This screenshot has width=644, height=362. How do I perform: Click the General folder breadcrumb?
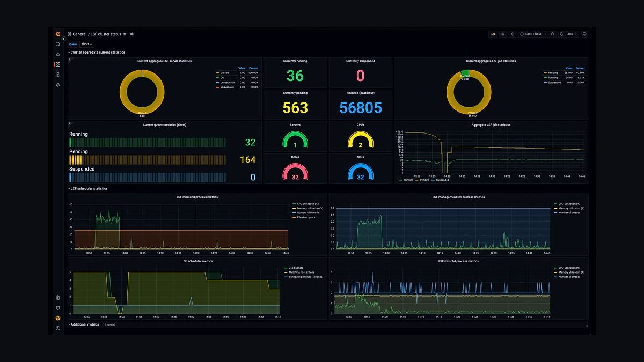(79, 34)
